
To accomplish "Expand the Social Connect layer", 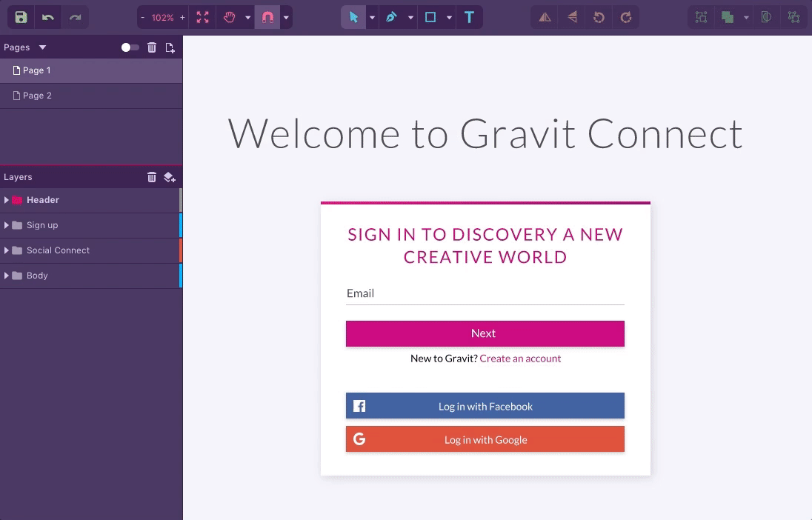I will click(x=6, y=250).
